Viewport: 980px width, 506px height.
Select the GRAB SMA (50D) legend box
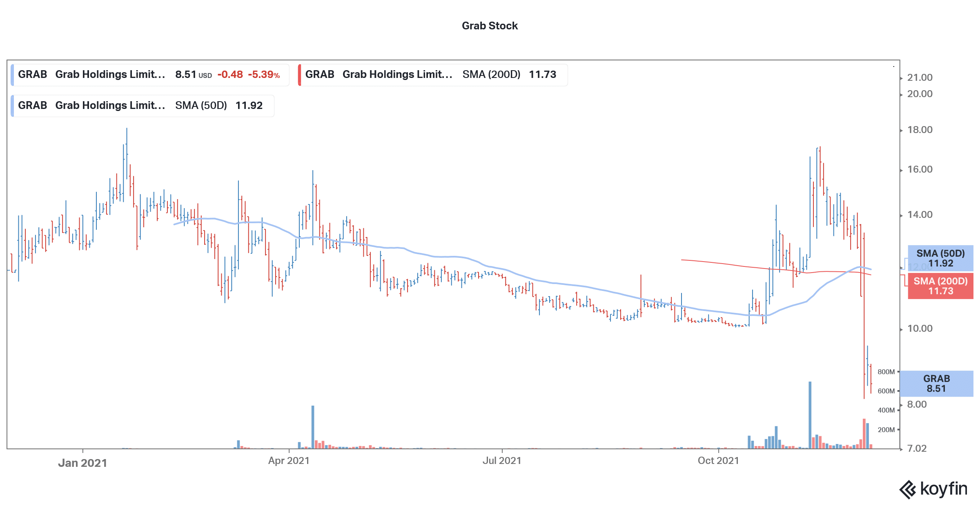point(143,106)
